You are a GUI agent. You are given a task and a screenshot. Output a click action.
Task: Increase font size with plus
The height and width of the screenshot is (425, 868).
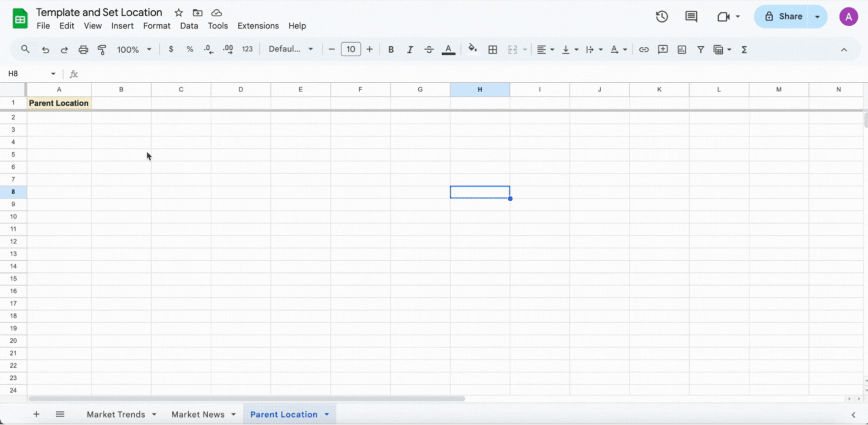coord(370,50)
